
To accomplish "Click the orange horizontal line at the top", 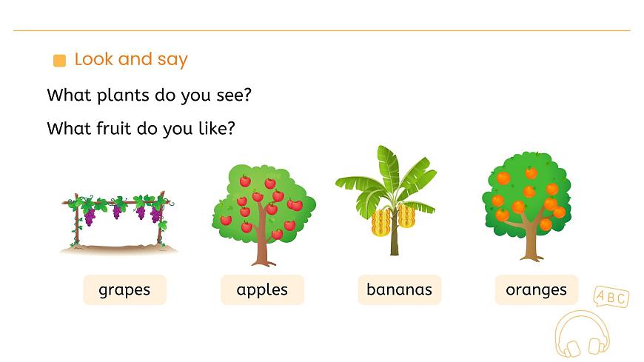I will 322,30.
